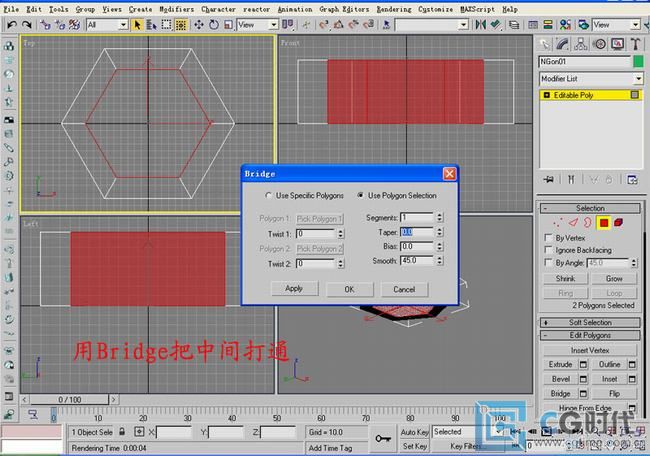Click OK in Bridge dialog
This screenshot has height=456, width=650.
(x=349, y=289)
